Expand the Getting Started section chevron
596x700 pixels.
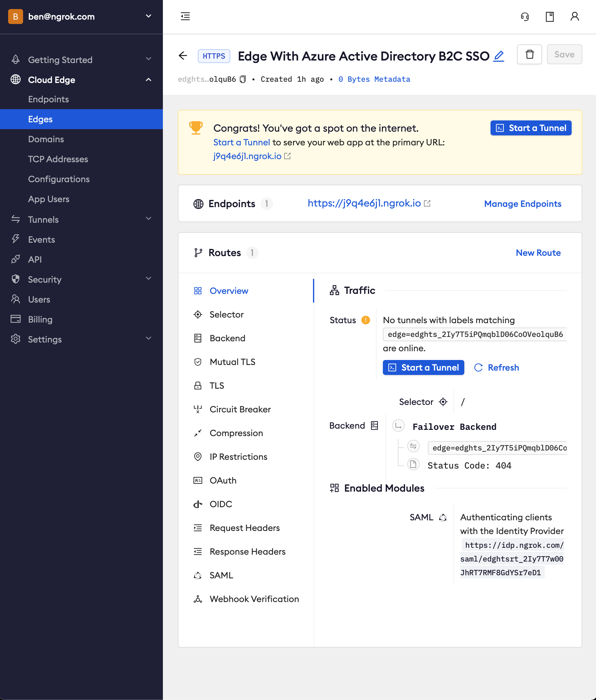(148, 59)
